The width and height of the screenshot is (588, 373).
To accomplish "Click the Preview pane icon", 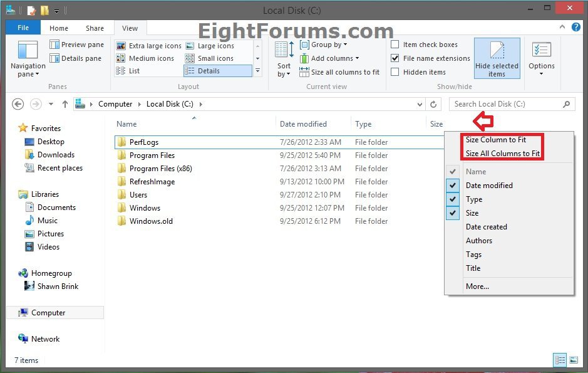I will [x=55, y=45].
